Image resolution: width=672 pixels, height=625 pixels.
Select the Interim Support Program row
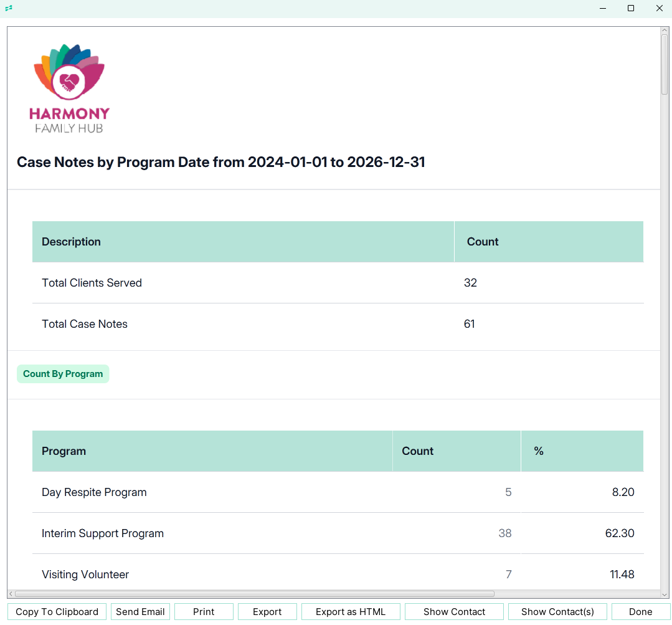(x=103, y=533)
